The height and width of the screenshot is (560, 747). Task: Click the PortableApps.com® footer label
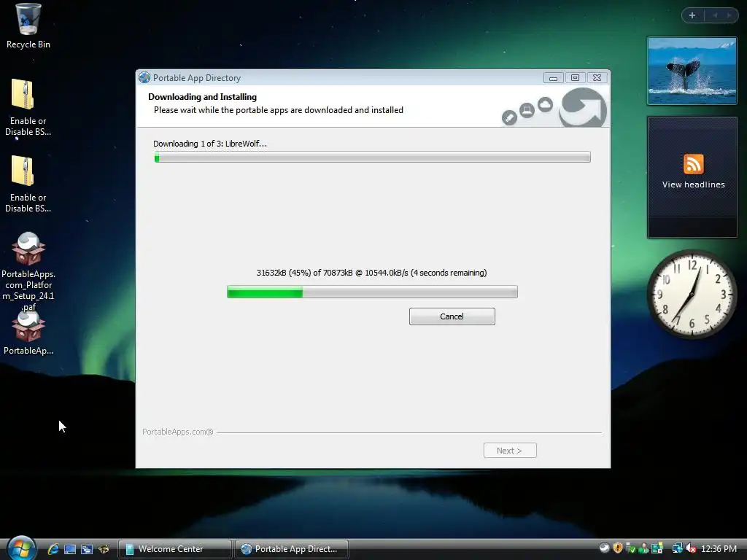178,432
